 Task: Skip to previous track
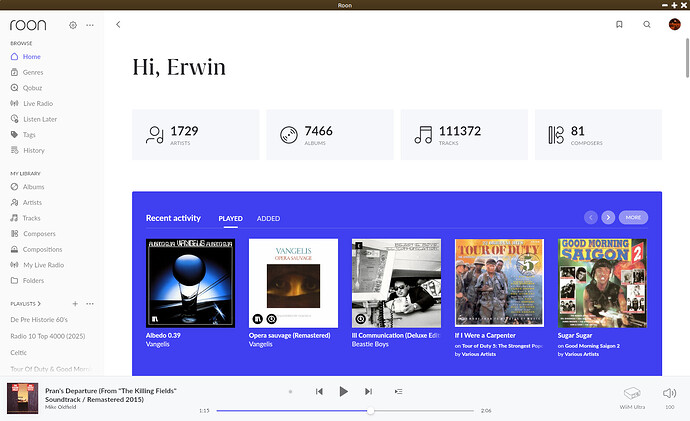coord(319,392)
